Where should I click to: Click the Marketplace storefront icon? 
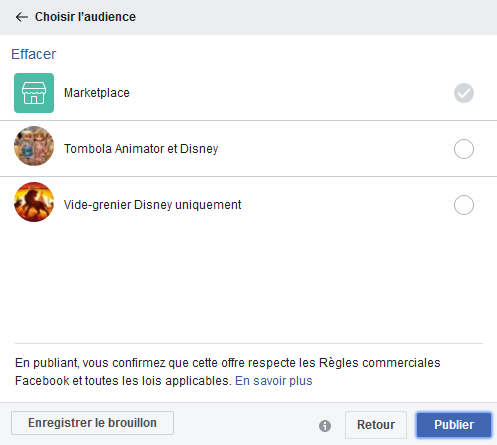pos(34,93)
